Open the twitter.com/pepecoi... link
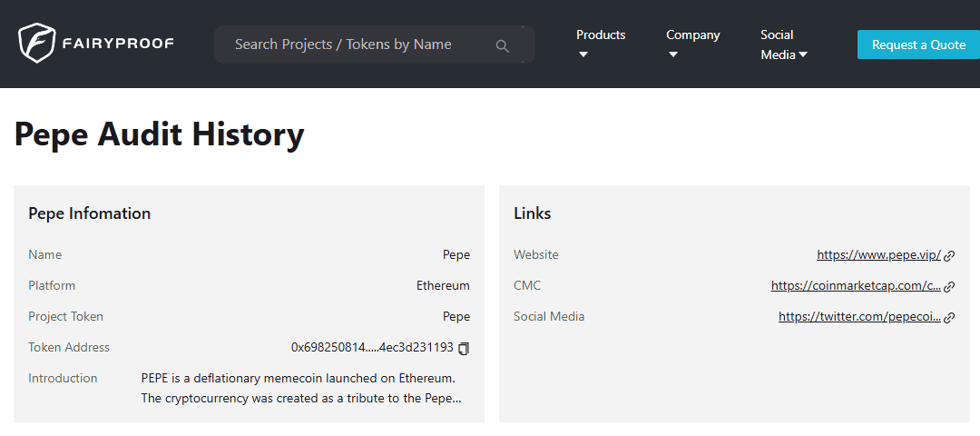The width and height of the screenshot is (980, 436). (859, 316)
